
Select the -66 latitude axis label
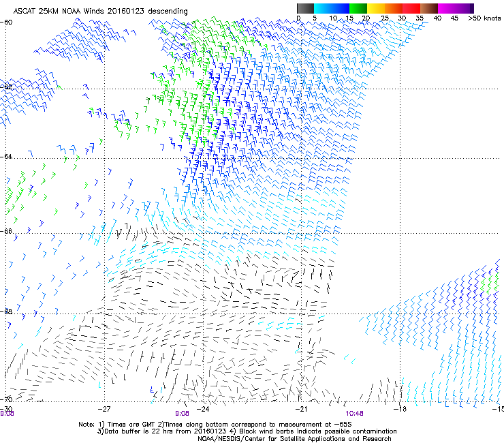click(x=6, y=231)
